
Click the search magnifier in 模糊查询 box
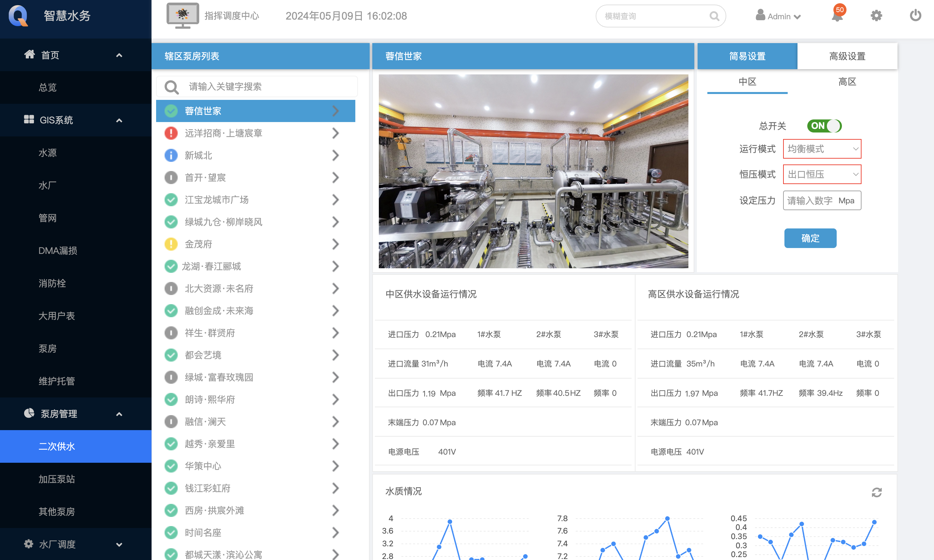[x=714, y=16]
